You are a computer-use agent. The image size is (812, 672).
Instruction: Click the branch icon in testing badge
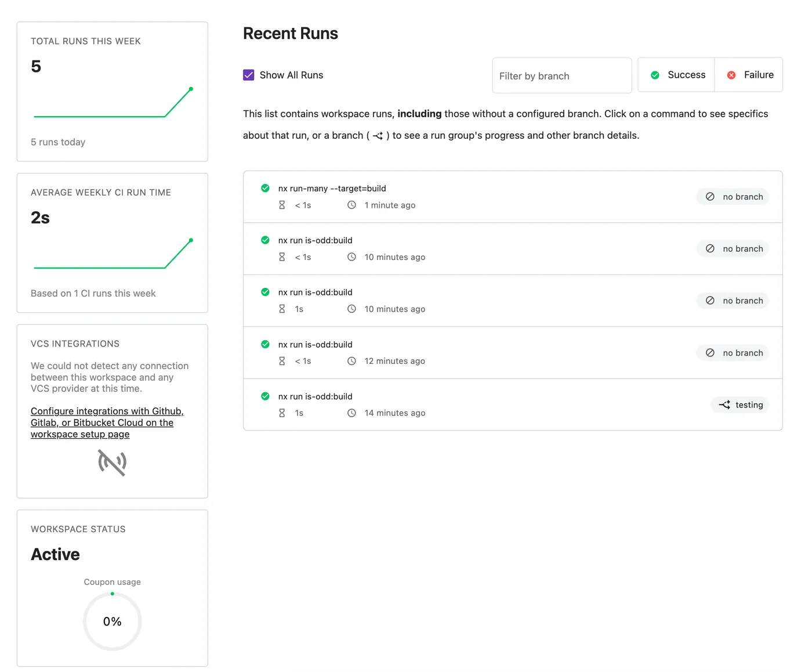tap(724, 405)
